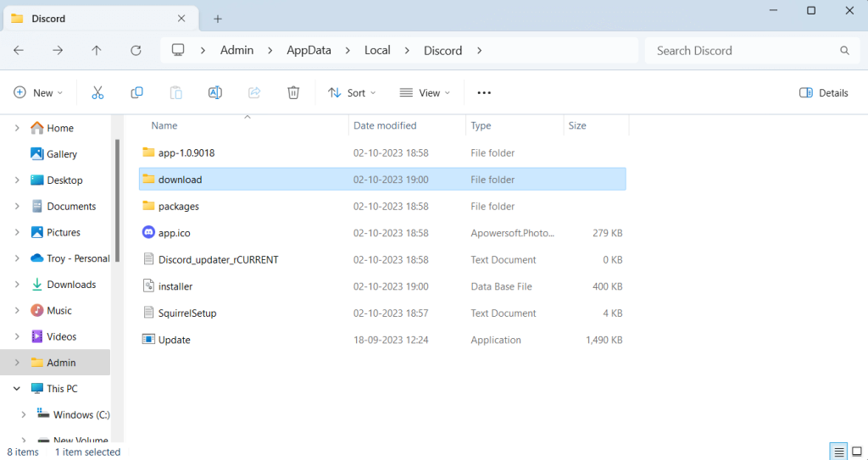Click the Delete trash bin icon
868x460 pixels.
pos(293,92)
